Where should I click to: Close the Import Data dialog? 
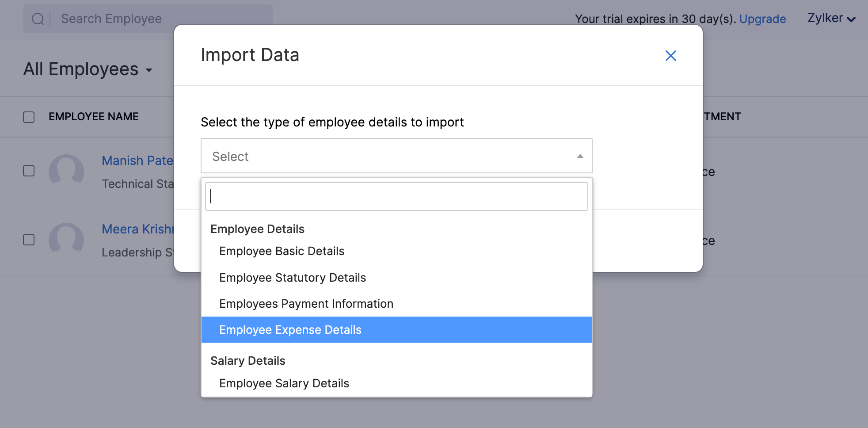tap(670, 56)
